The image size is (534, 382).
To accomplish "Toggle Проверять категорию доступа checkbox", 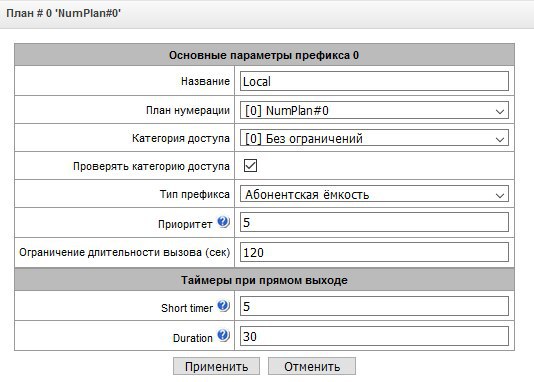I will 250,166.
